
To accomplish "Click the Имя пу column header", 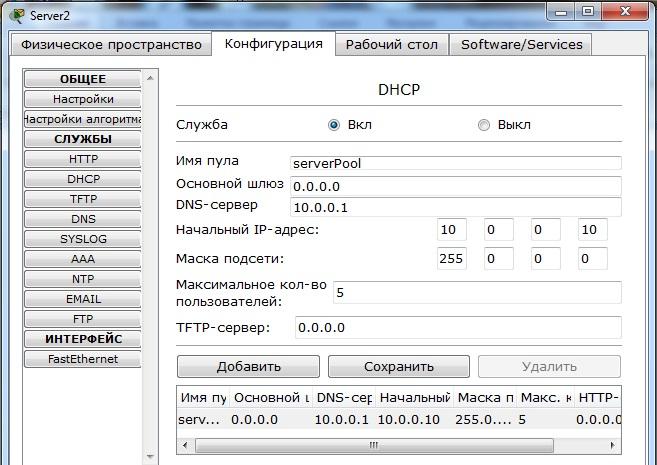I will [x=203, y=398].
